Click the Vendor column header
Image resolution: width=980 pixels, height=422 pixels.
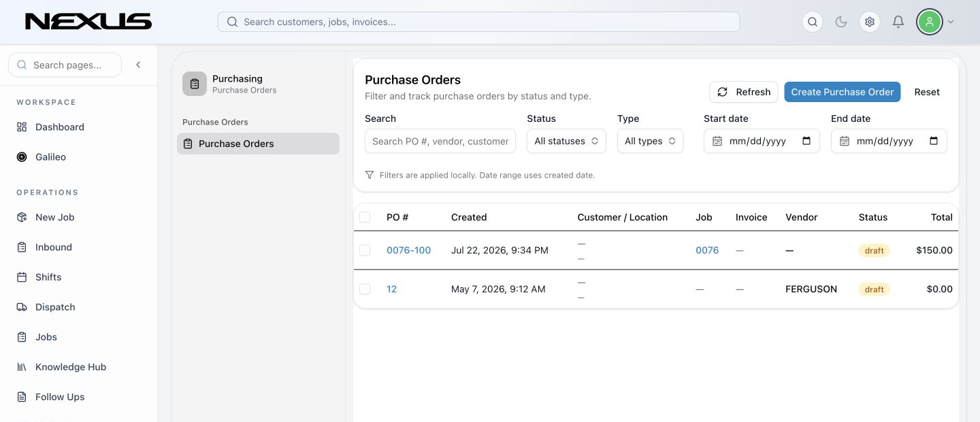[x=801, y=217]
